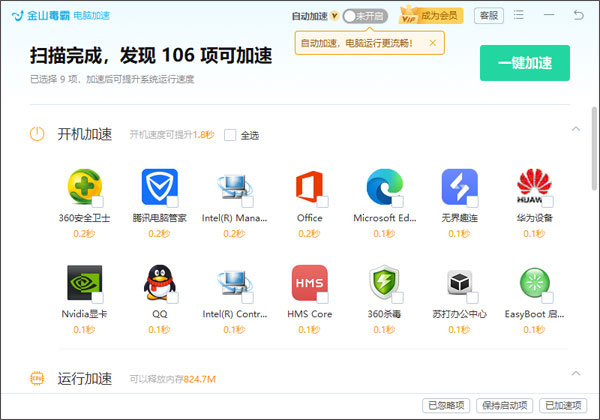
Task: Click the 运行加速 CPU chip icon
Action: tap(37, 378)
